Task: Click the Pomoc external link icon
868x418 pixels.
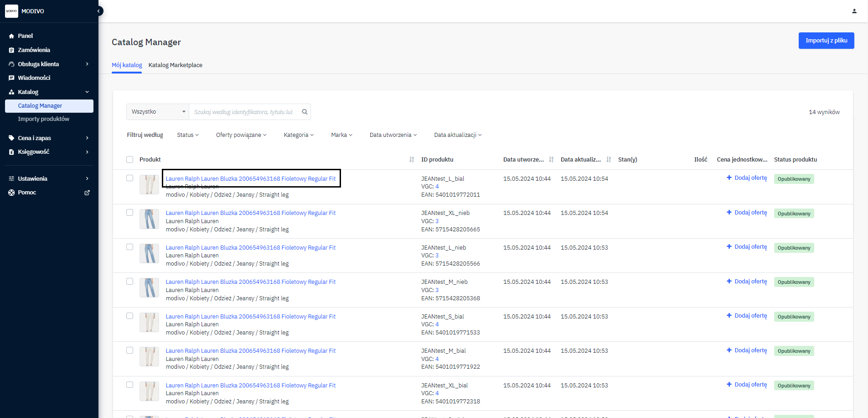Action: (87, 193)
